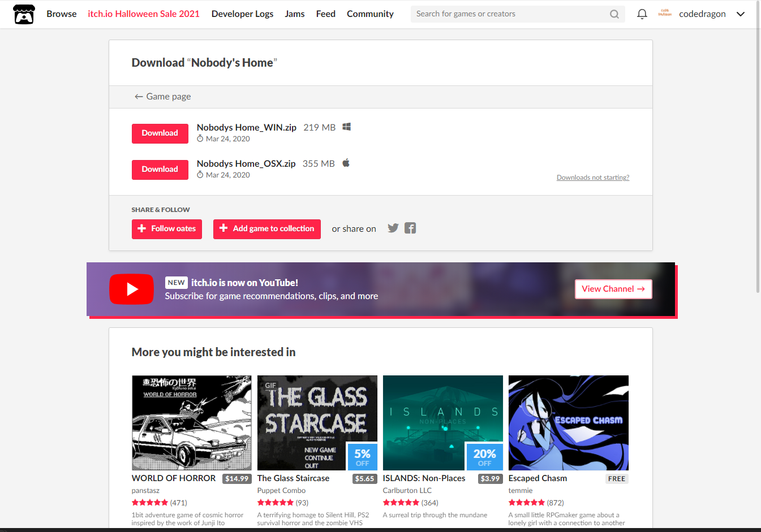Download Nobodys Home_OSX.zip
The image size is (761, 532).
tap(160, 170)
